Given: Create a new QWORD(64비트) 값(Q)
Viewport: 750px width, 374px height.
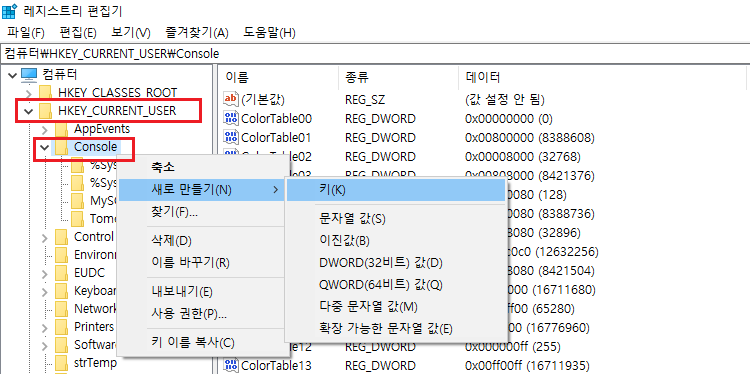Looking at the screenshot, I should point(396,285).
